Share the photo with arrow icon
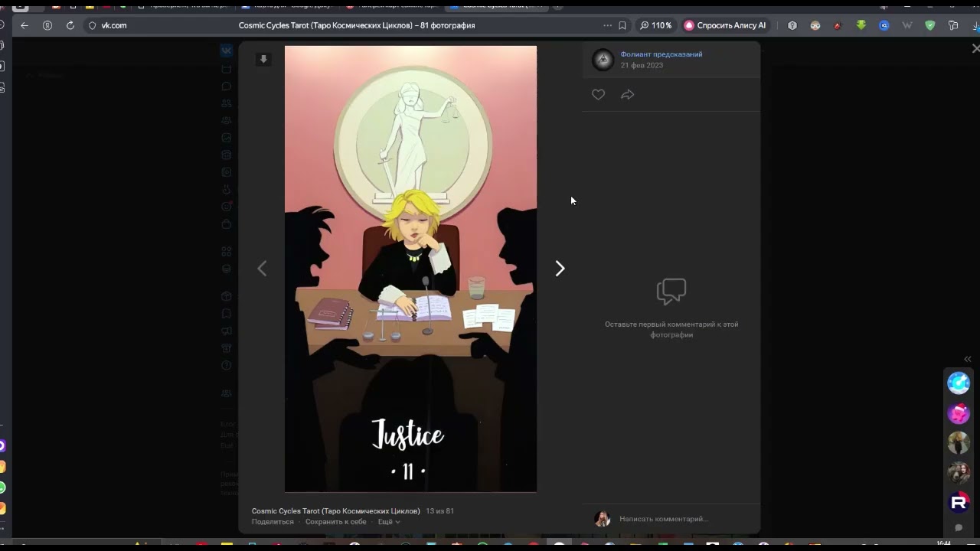 [628, 95]
